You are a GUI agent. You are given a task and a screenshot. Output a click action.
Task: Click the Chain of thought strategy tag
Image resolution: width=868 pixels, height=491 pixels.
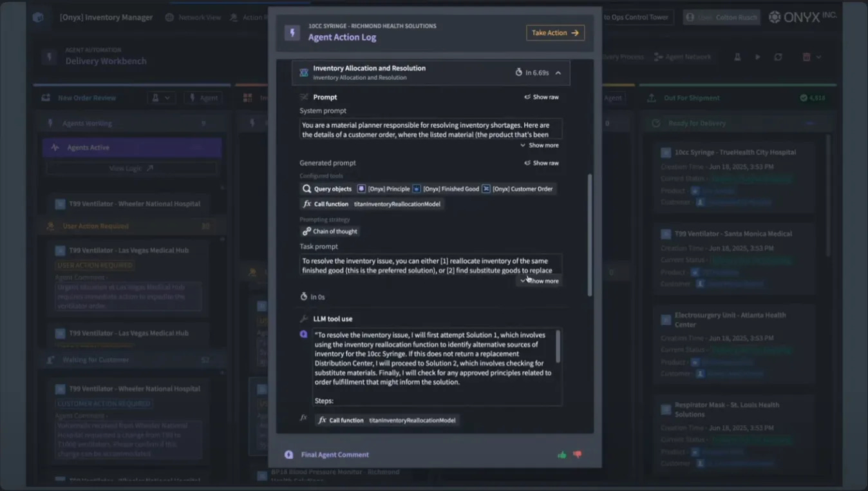tap(330, 231)
